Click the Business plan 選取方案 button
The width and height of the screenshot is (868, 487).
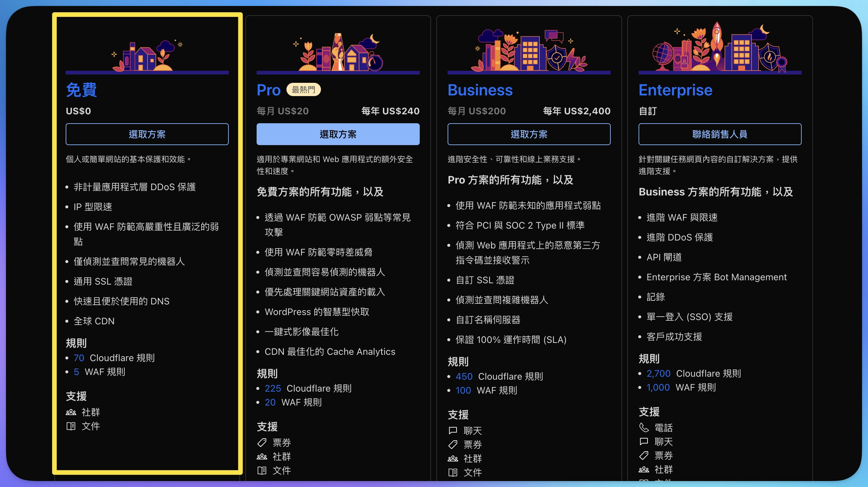(529, 134)
